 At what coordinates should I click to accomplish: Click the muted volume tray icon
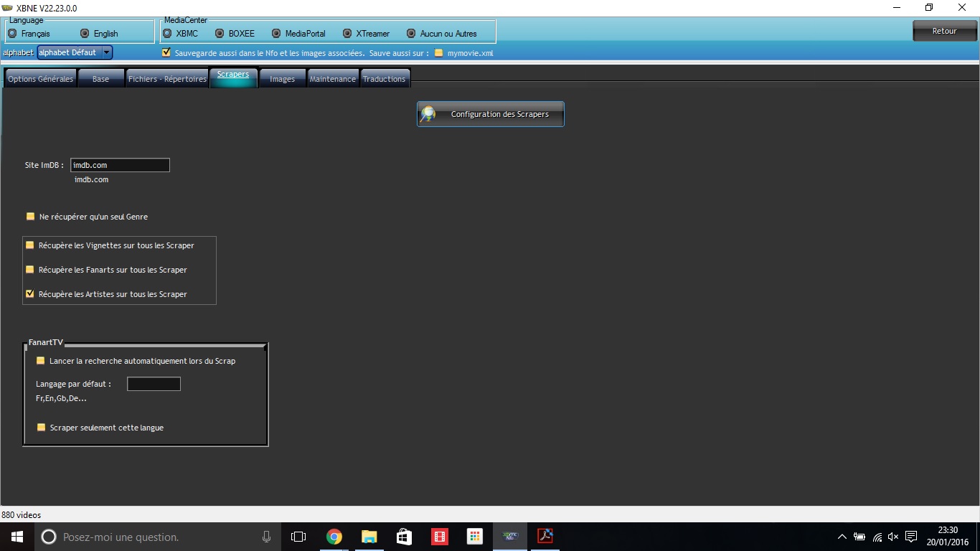point(893,537)
